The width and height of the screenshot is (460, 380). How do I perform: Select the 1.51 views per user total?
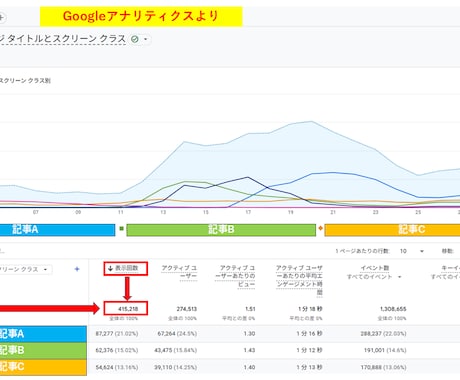(x=250, y=309)
